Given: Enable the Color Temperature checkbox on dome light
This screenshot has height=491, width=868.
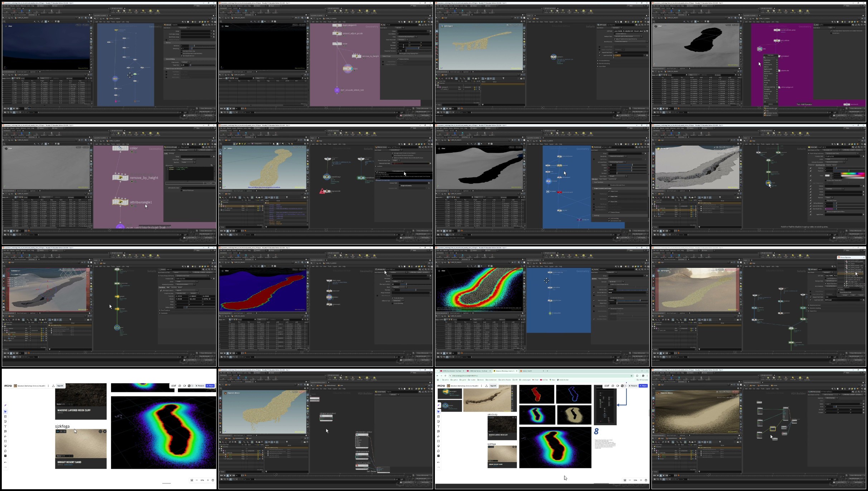Looking at the screenshot, I should click(826, 180).
